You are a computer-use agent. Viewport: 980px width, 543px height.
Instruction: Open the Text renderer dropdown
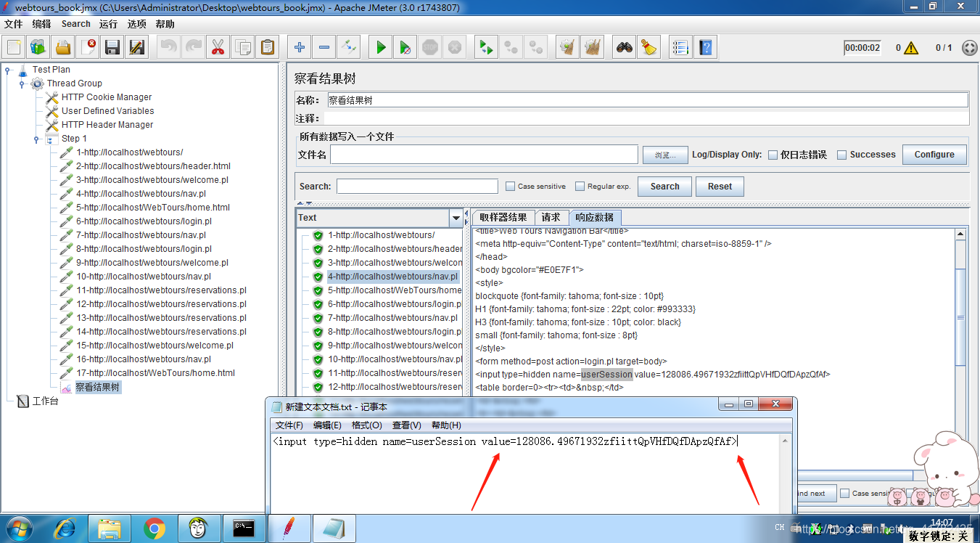point(456,218)
